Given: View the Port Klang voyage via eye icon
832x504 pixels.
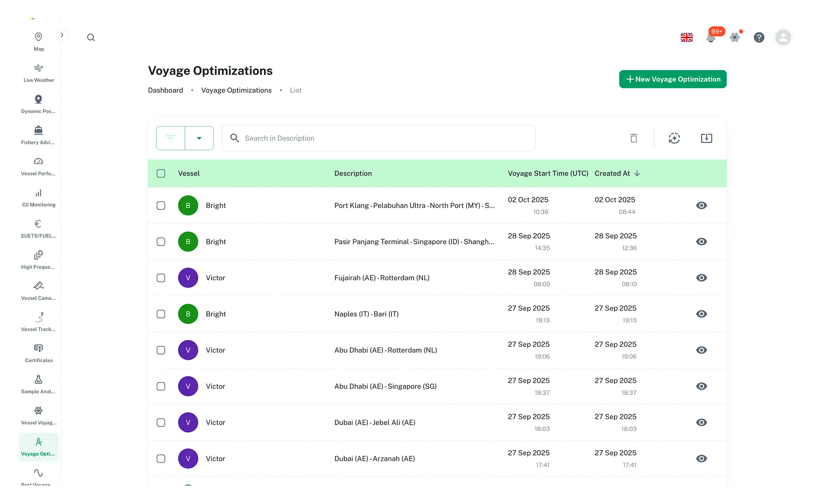Looking at the screenshot, I should pyautogui.click(x=702, y=205).
